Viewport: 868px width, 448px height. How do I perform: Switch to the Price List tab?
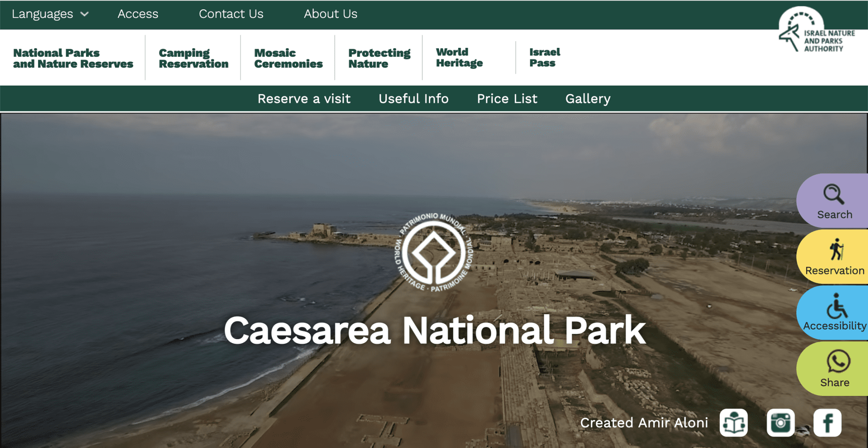tap(507, 99)
